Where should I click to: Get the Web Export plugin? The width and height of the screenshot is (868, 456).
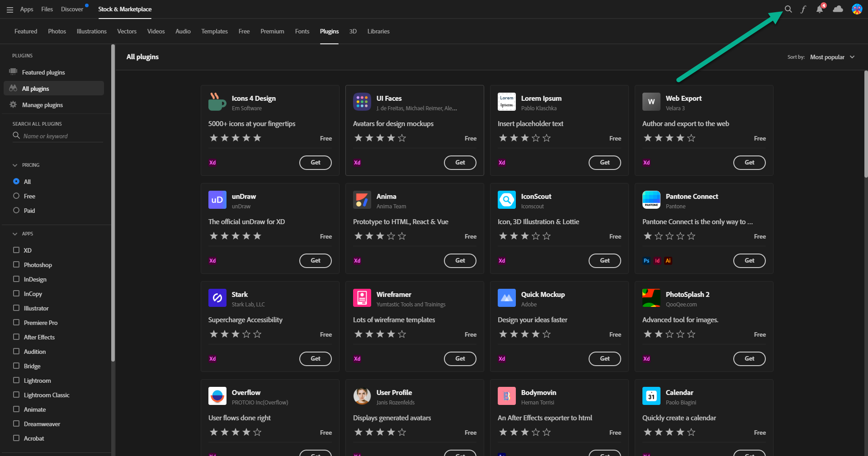[x=750, y=163]
